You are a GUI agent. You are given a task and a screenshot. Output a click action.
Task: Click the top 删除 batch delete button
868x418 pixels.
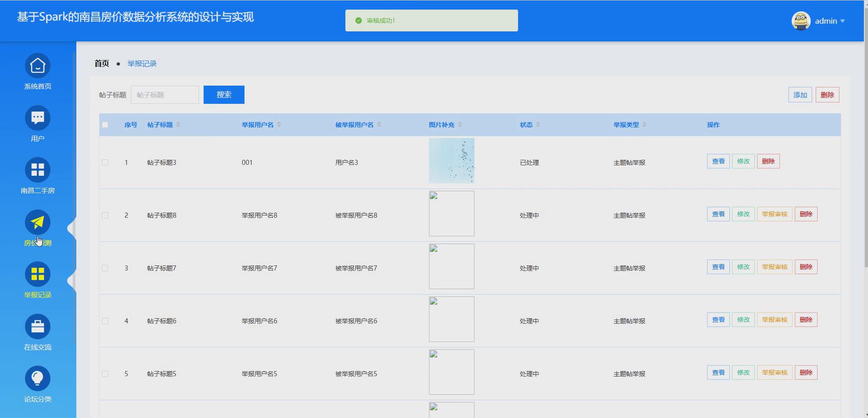(x=828, y=95)
